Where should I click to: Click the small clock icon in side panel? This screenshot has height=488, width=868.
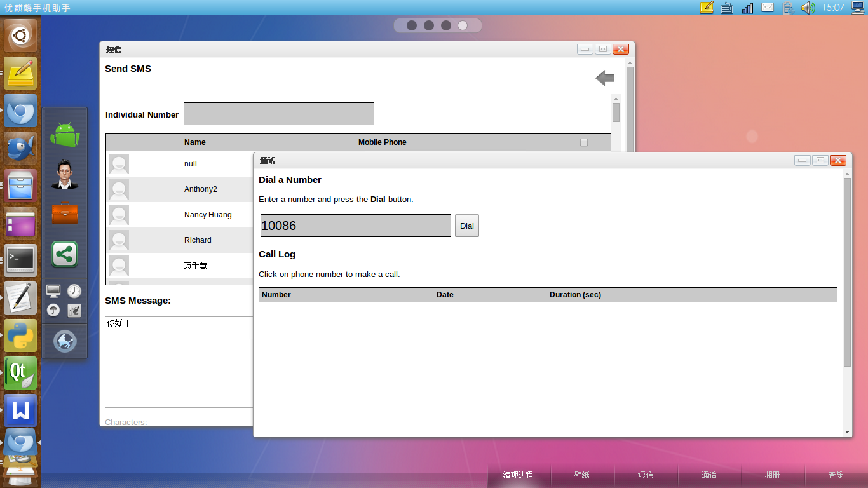[74, 291]
